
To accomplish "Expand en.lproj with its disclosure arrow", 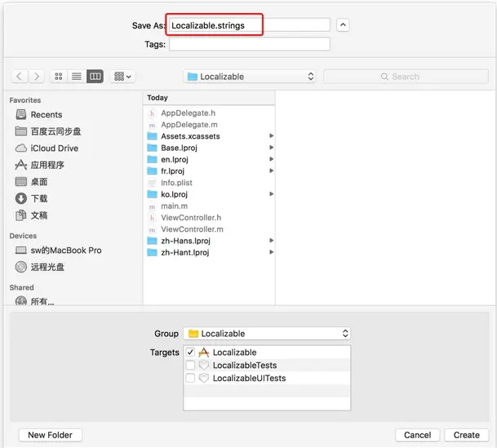I will click(x=271, y=159).
